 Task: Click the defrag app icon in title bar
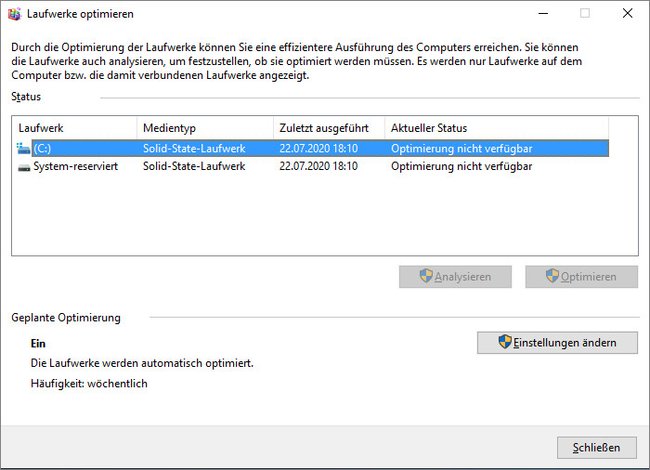(x=14, y=14)
